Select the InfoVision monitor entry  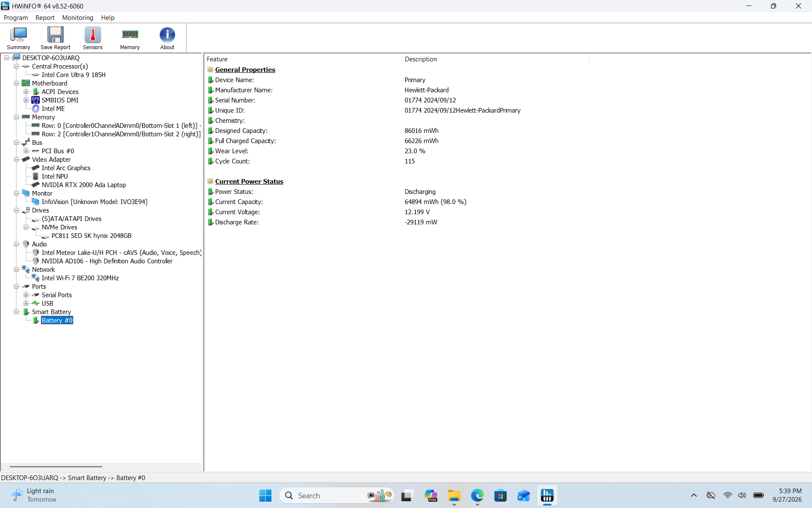click(x=95, y=202)
